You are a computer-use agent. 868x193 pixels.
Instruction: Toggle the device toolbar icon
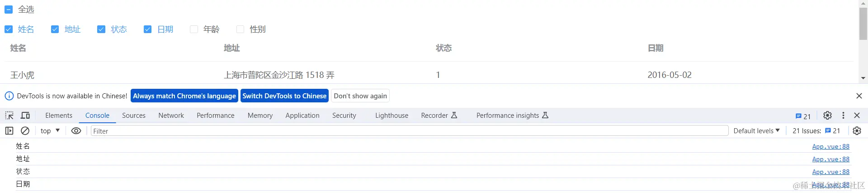(x=26, y=116)
